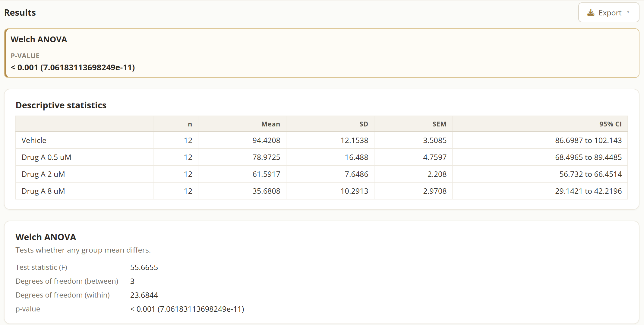Select the Drug A 2 uM row label
Screen dimensions: 644x325
click(43, 174)
